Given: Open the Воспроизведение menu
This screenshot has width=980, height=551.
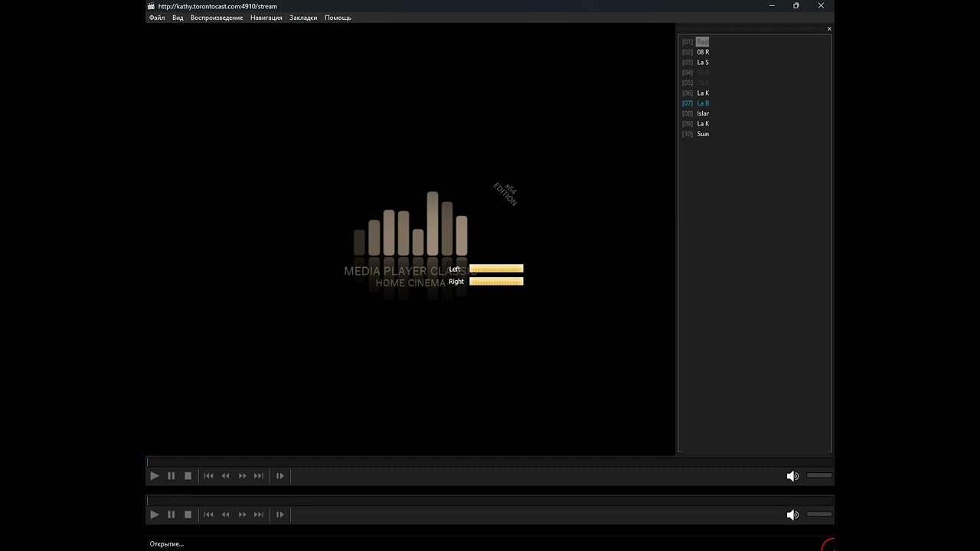Looking at the screenshot, I should tap(217, 18).
